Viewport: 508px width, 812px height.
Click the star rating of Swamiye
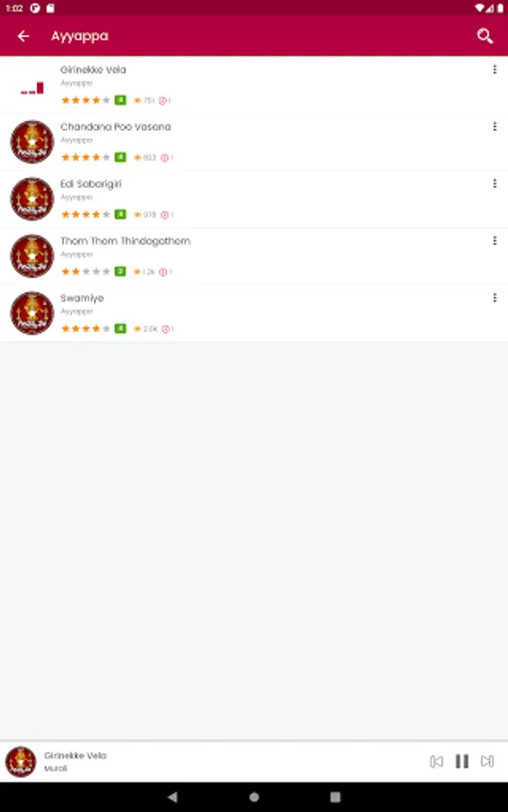tap(86, 328)
